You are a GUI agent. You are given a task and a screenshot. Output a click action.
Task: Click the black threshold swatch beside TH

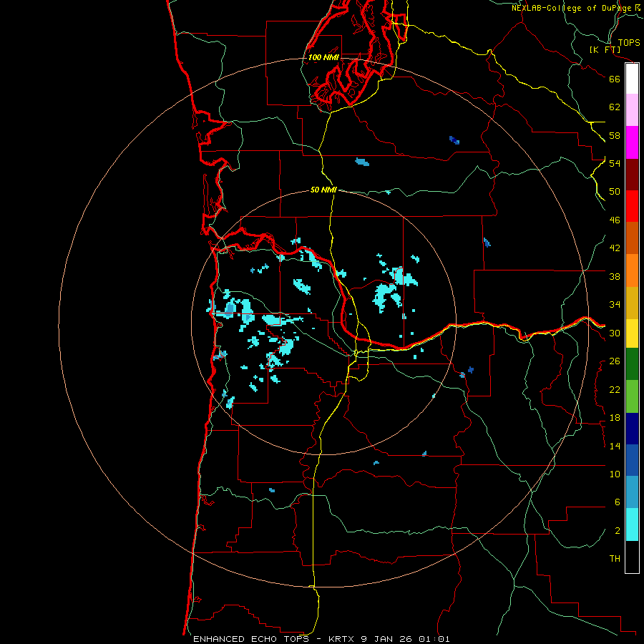point(632,557)
